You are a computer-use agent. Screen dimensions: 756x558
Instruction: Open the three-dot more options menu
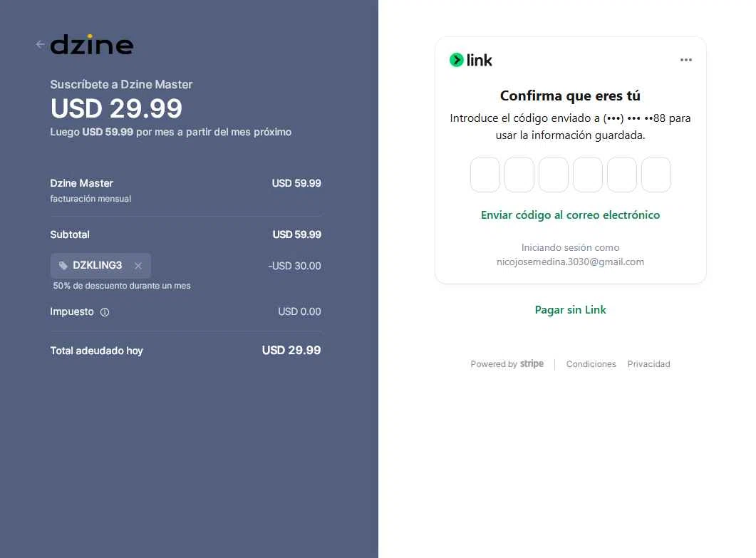pyautogui.click(x=686, y=60)
